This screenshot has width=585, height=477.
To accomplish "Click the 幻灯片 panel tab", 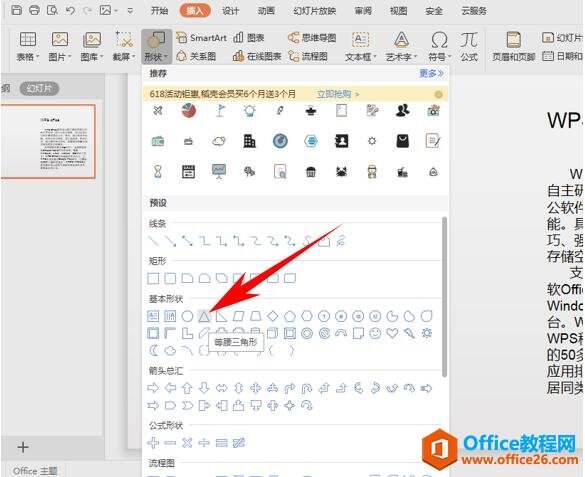I will coord(39,88).
